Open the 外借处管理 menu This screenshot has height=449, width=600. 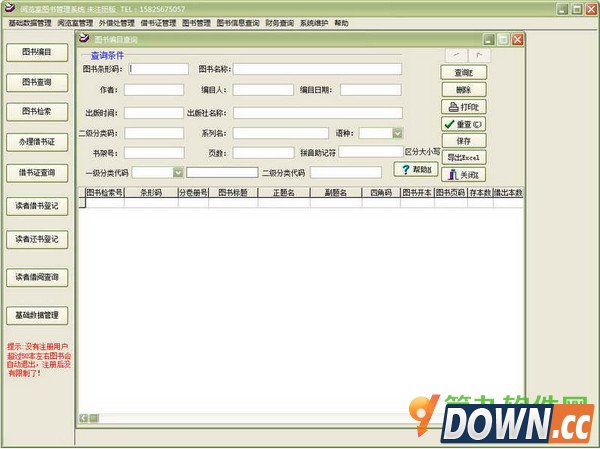pyautogui.click(x=117, y=23)
